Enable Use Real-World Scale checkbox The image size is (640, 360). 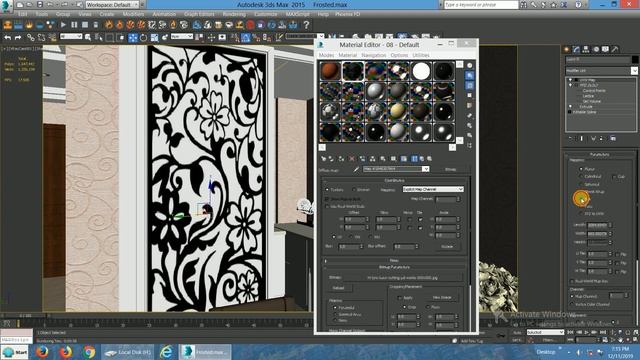(327, 207)
